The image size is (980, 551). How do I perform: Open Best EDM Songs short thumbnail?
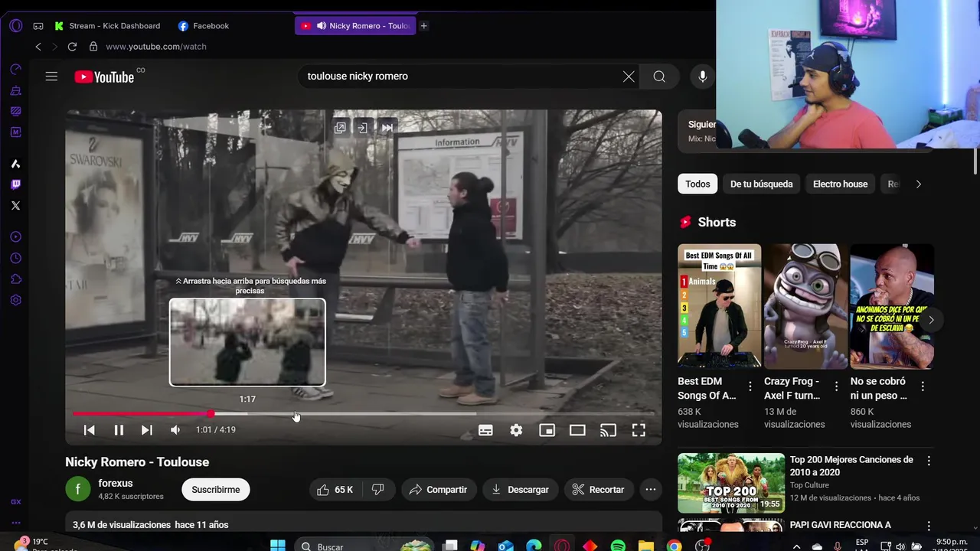coord(719,306)
